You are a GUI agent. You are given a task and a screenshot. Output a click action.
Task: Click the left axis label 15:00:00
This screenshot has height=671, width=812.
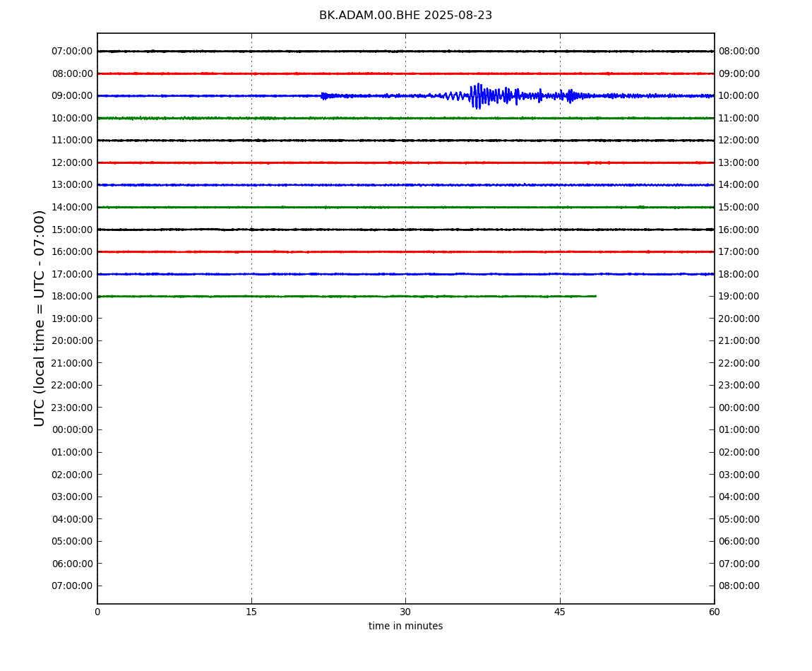pyautogui.click(x=72, y=230)
